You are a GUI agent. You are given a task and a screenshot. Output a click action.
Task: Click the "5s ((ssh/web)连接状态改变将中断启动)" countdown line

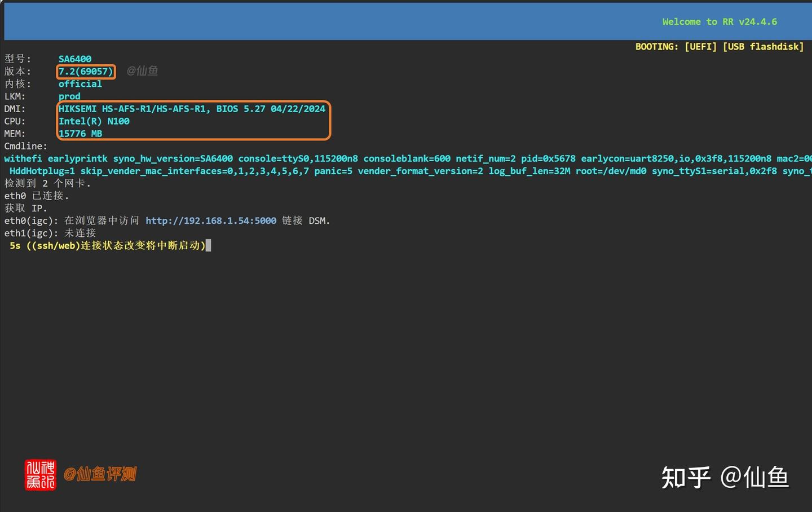[x=108, y=245]
